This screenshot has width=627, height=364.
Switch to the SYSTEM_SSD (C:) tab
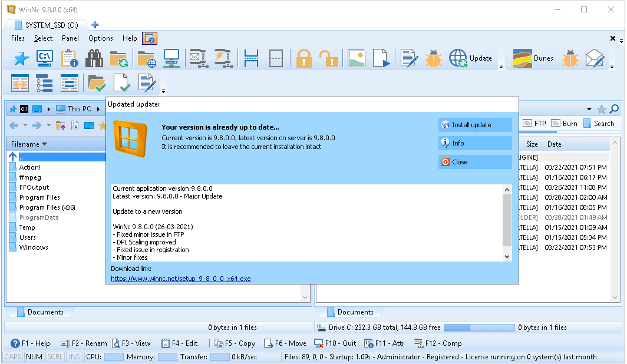click(47, 25)
